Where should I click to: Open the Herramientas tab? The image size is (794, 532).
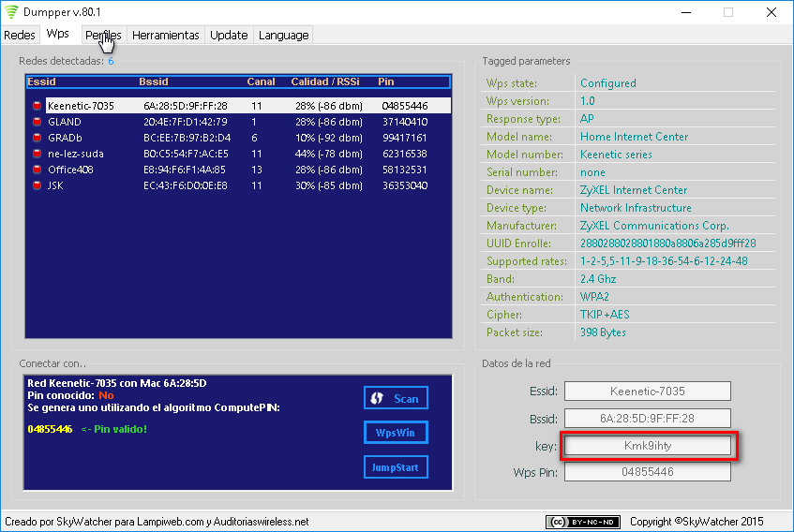click(166, 36)
